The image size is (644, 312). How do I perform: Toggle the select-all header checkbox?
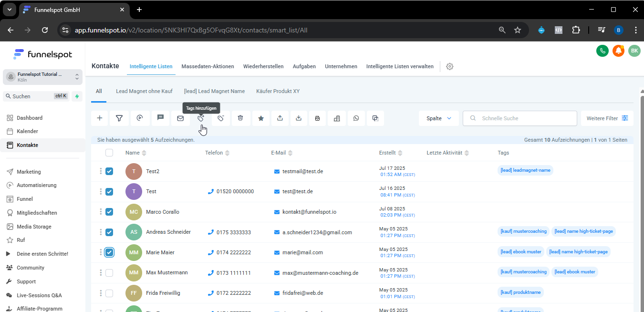click(x=109, y=153)
